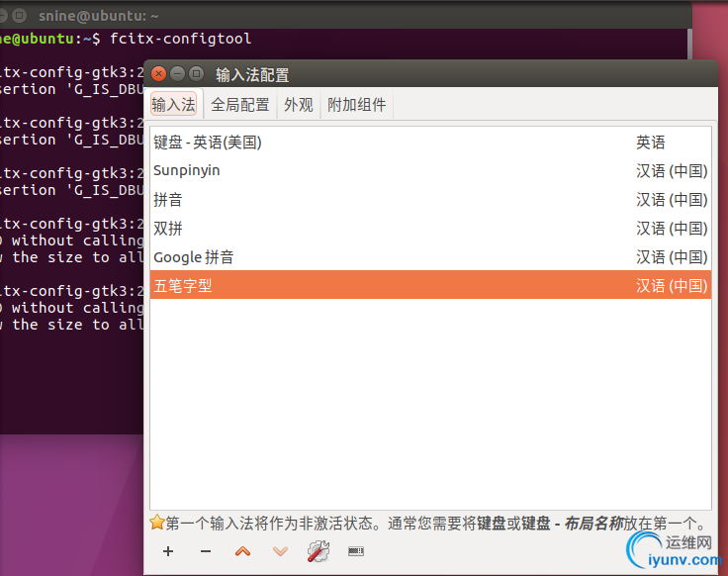Open the 外观 tab
This screenshot has height=576, width=728.
299,105
